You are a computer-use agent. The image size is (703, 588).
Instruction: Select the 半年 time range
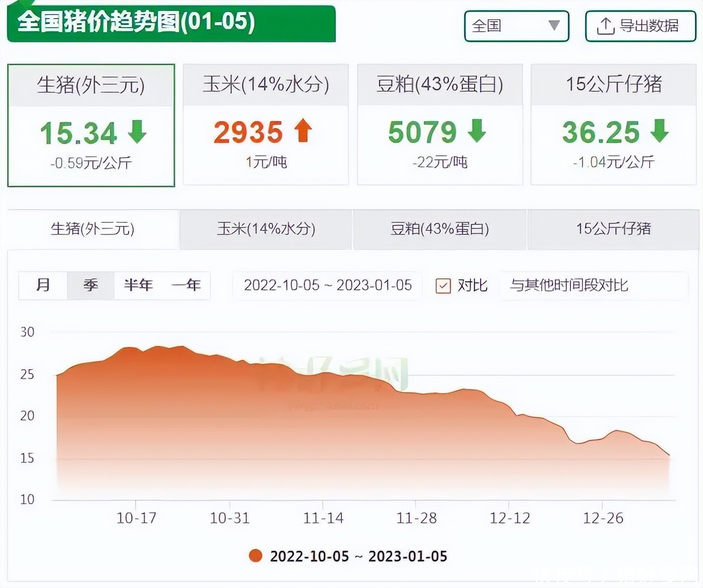coord(138,285)
